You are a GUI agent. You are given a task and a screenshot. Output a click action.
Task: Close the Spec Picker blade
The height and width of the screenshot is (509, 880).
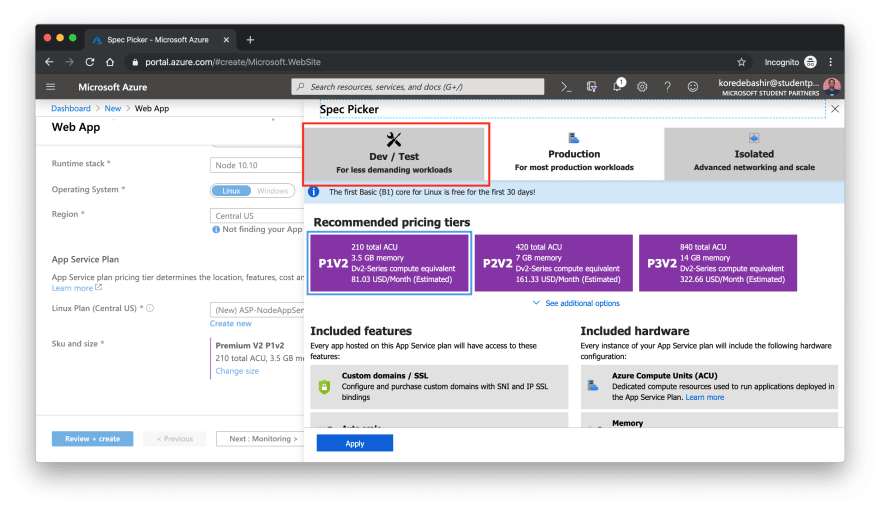835,109
